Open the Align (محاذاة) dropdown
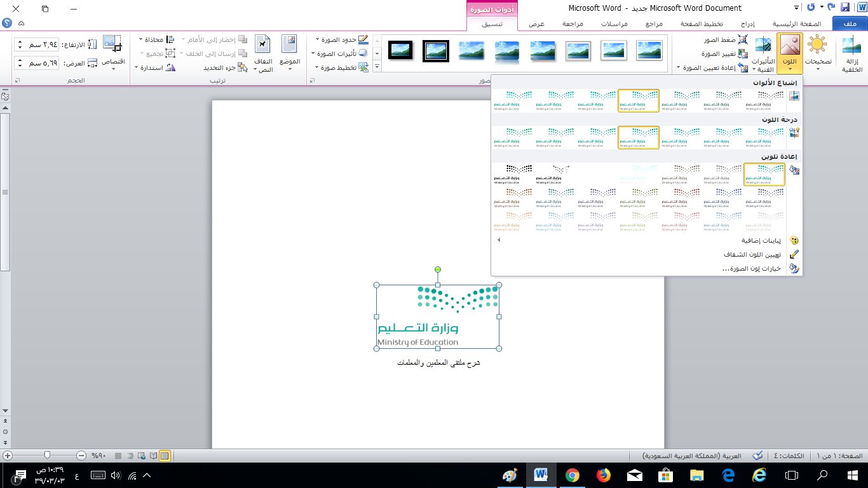The height and width of the screenshot is (488, 868). point(157,40)
